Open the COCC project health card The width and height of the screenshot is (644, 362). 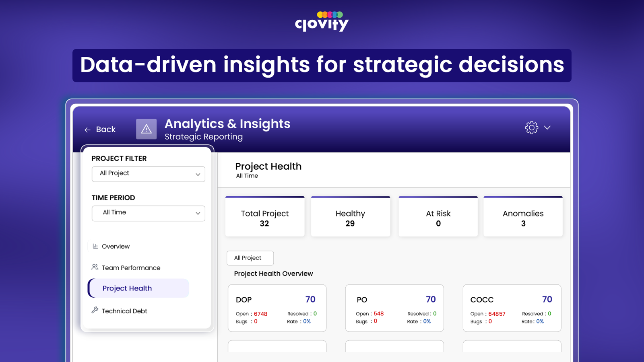pyautogui.click(x=512, y=308)
